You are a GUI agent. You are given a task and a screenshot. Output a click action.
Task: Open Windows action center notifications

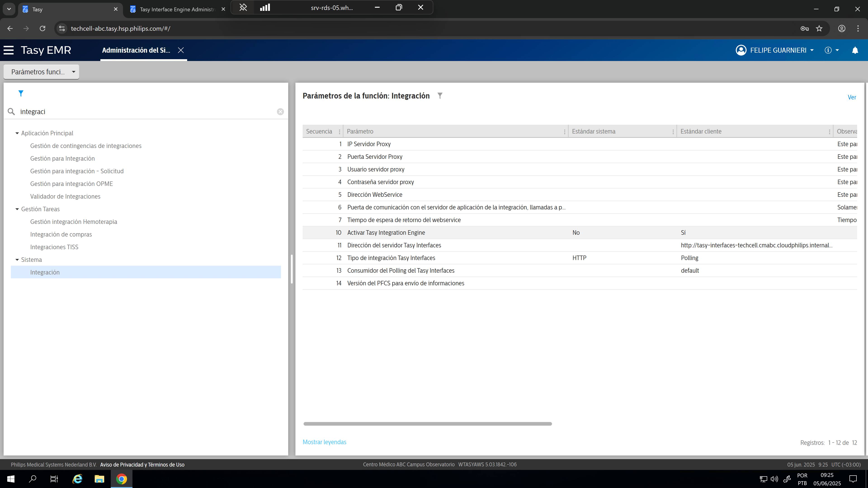click(x=853, y=479)
